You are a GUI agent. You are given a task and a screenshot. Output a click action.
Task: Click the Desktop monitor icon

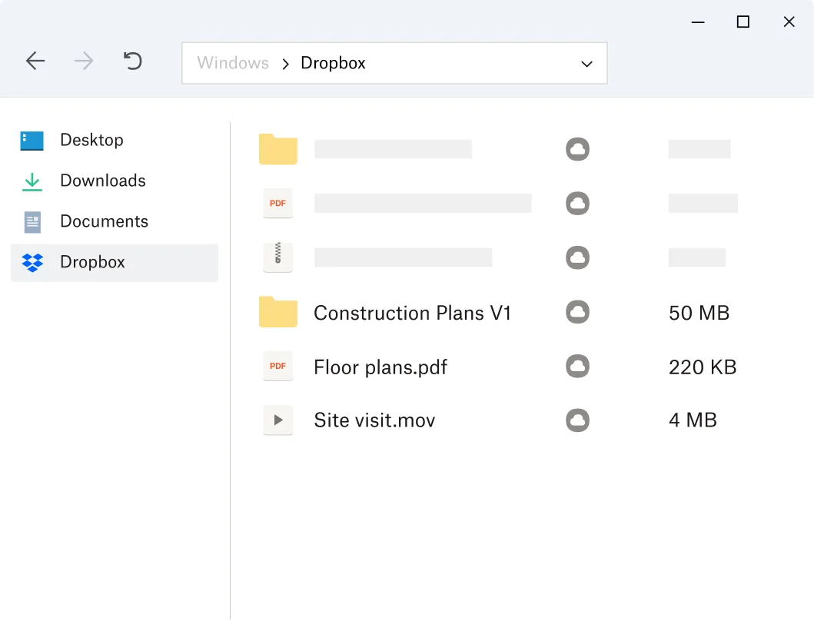click(x=32, y=141)
